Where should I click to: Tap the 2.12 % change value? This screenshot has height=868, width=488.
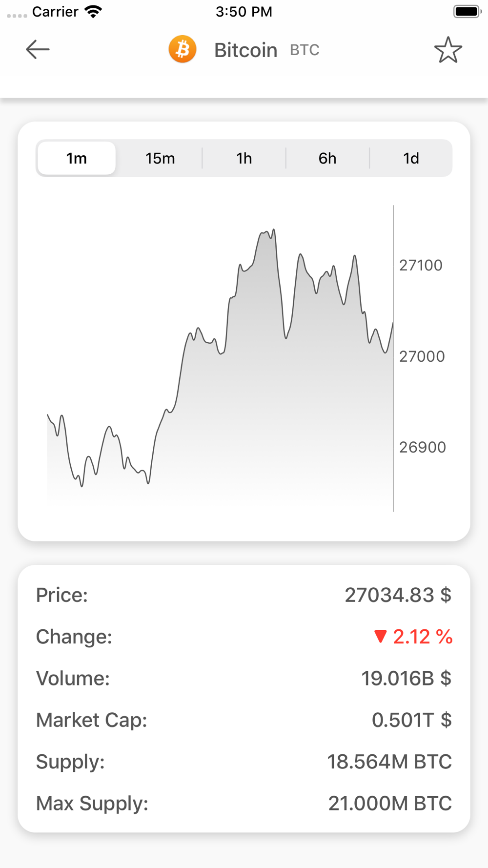coord(423,637)
